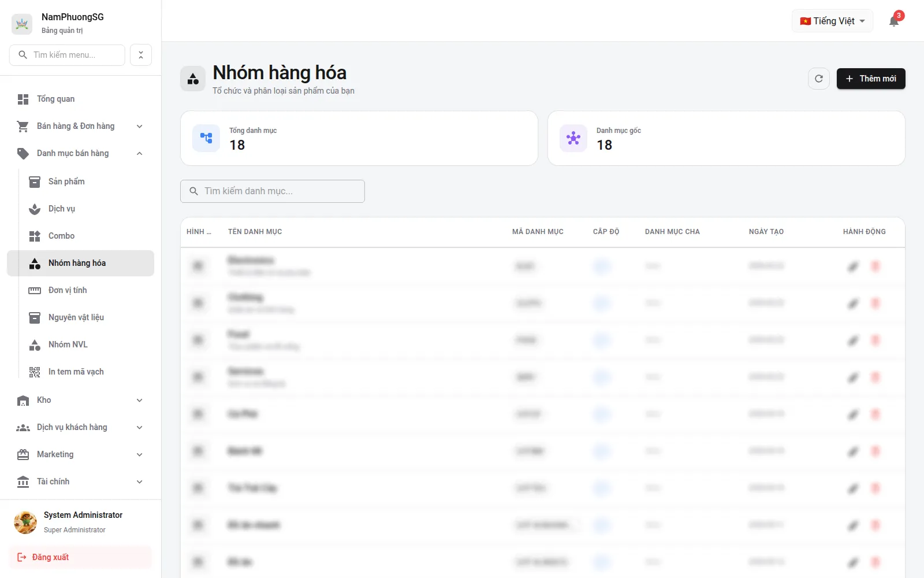The height and width of the screenshot is (578, 924).
Task: Click the TÊN DANH MỤC column header
Action: (x=255, y=232)
